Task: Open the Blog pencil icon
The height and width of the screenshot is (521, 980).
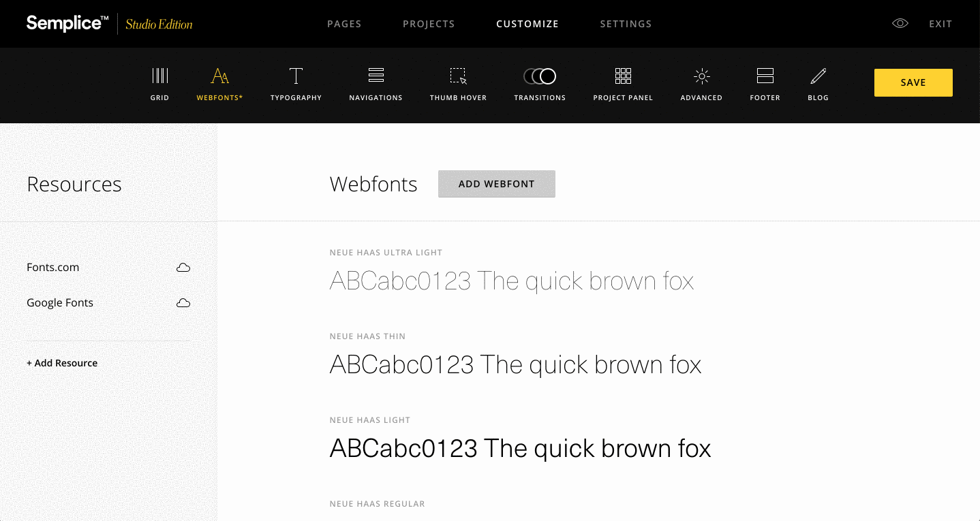Action: pos(818,76)
